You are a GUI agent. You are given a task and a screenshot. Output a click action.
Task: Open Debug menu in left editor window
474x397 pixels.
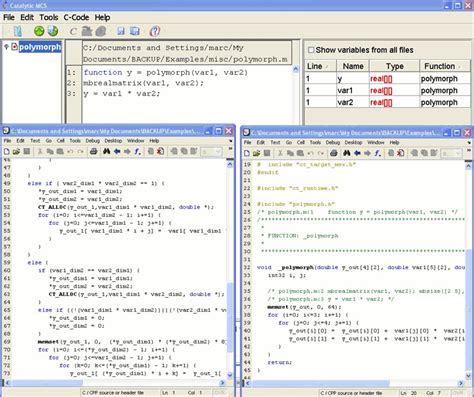tap(92, 141)
